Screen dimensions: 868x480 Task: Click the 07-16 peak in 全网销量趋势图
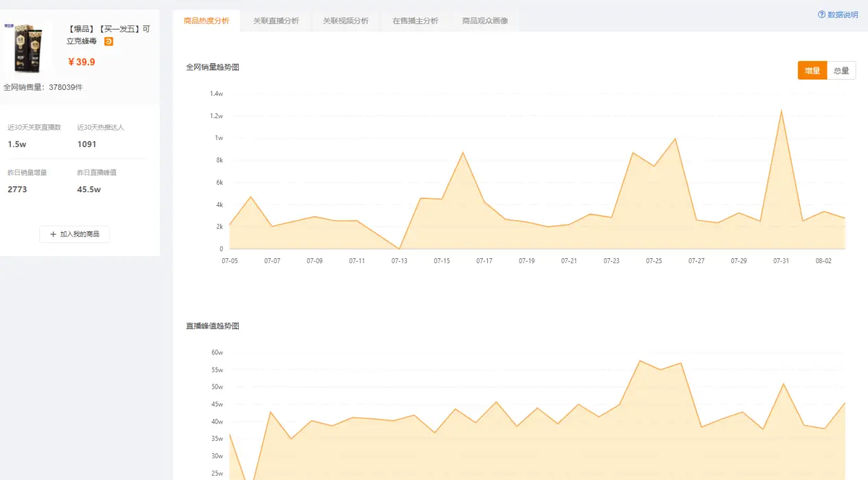[x=463, y=152]
